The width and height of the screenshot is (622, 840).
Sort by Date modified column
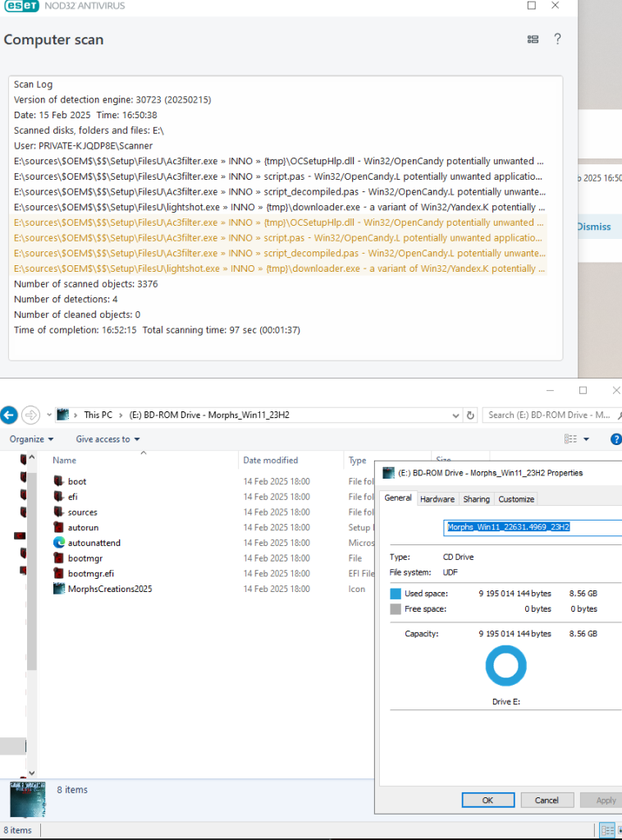coord(270,460)
